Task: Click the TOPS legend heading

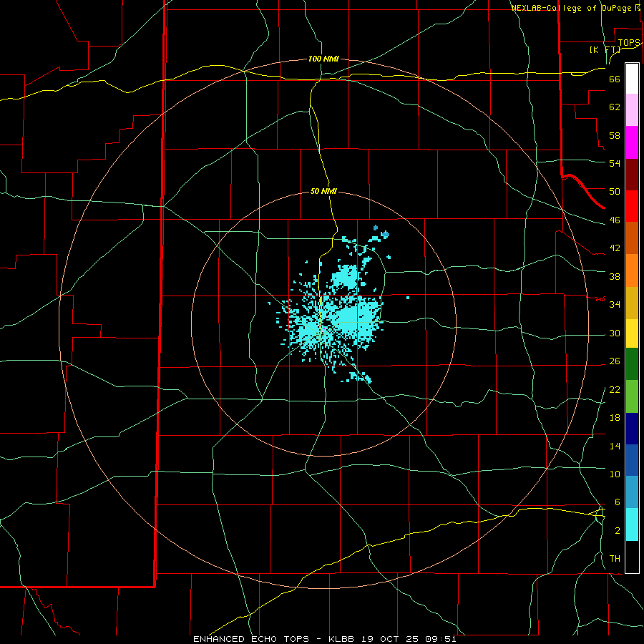Action: click(629, 43)
